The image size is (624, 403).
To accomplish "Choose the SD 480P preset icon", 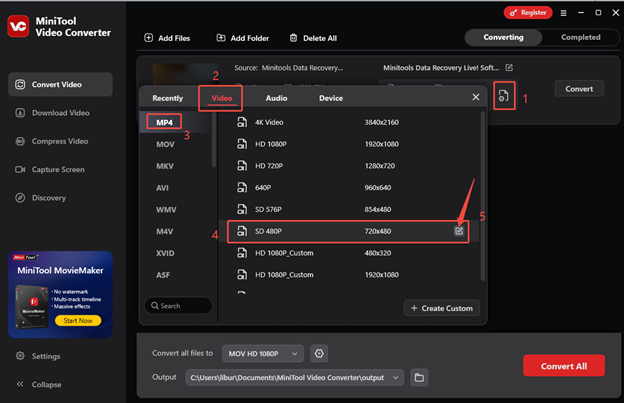I will (x=242, y=231).
